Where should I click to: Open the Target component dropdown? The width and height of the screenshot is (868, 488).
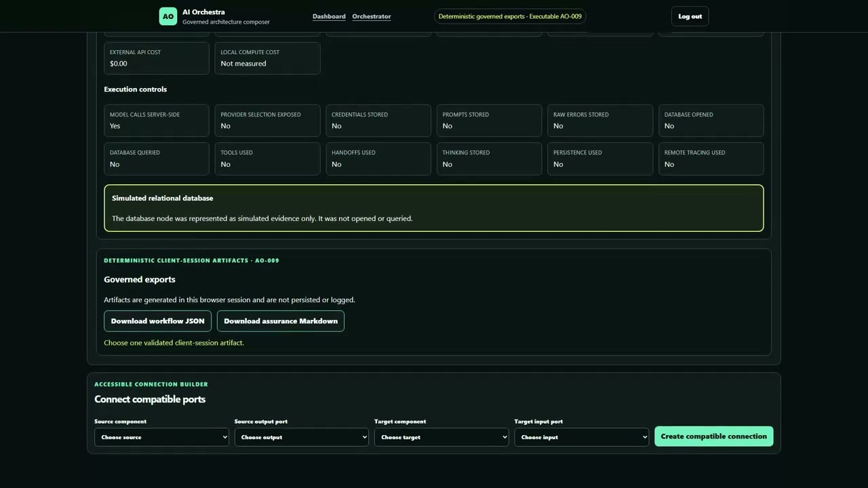[441, 437]
